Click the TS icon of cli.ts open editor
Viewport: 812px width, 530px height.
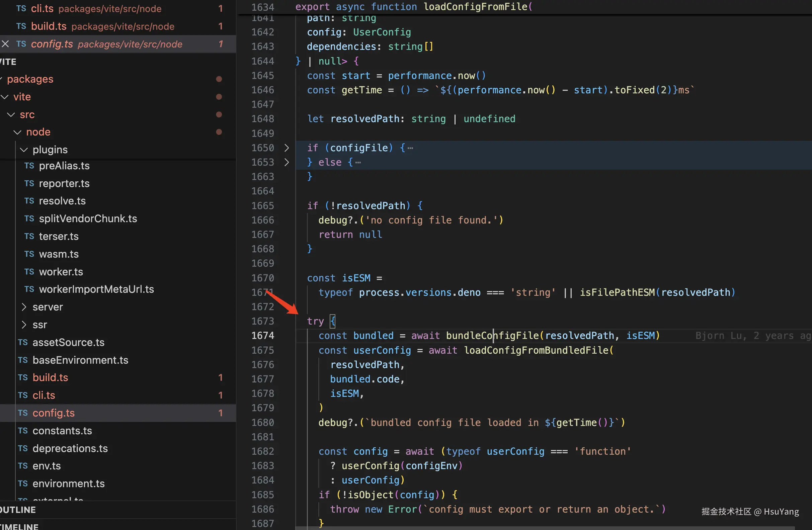click(21, 8)
